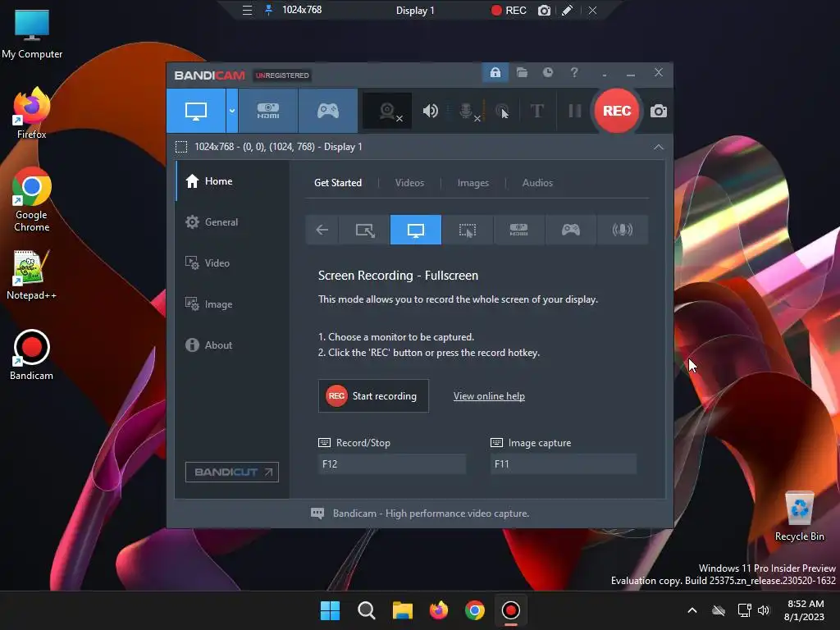Open the Windows Start menu
The image size is (840, 630).
coord(330,610)
